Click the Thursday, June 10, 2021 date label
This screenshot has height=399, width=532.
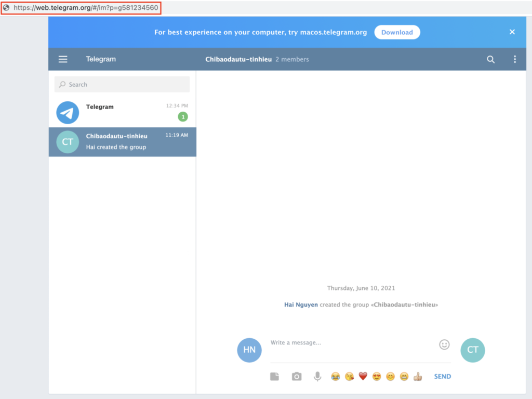click(361, 288)
